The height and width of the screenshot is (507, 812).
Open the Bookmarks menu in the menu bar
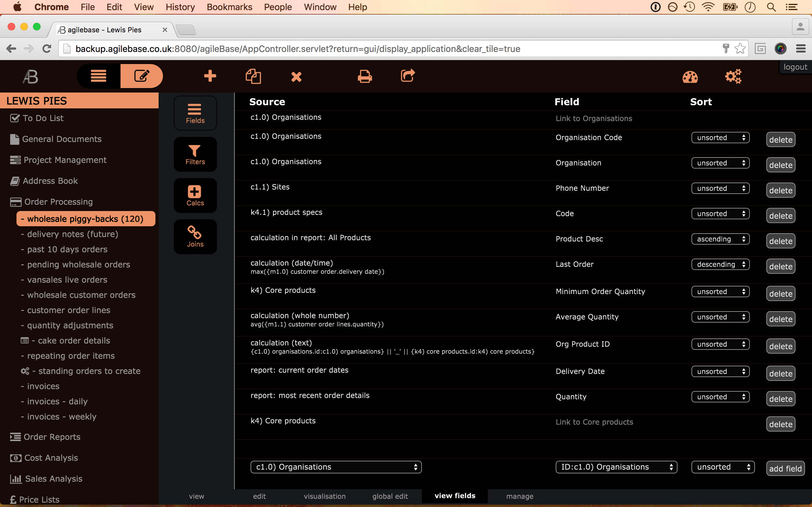(229, 7)
